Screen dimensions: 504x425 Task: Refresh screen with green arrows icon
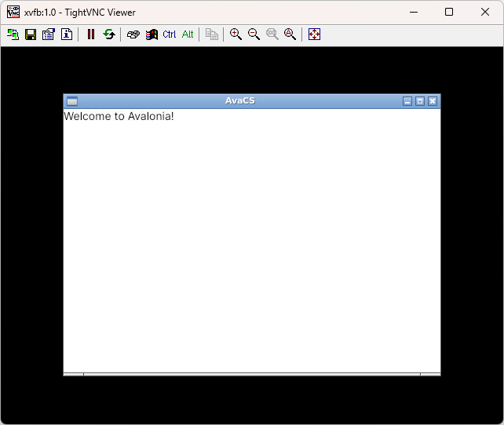point(109,34)
